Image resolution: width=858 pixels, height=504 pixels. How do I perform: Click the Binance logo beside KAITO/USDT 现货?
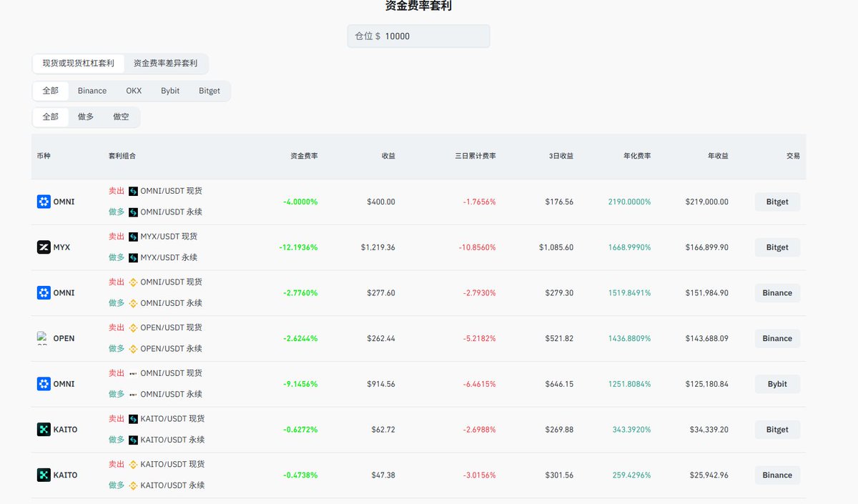click(133, 465)
